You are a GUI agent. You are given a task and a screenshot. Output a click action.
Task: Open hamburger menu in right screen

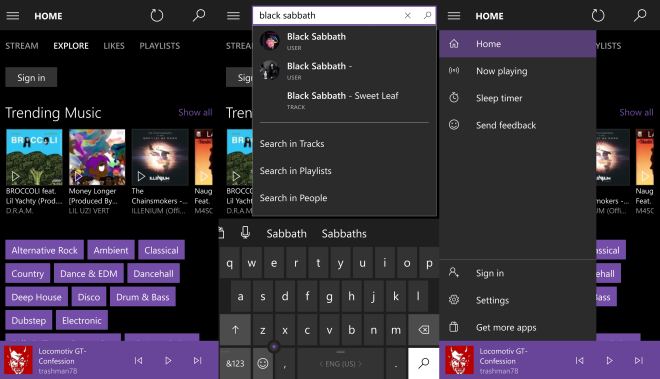tap(454, 16)
